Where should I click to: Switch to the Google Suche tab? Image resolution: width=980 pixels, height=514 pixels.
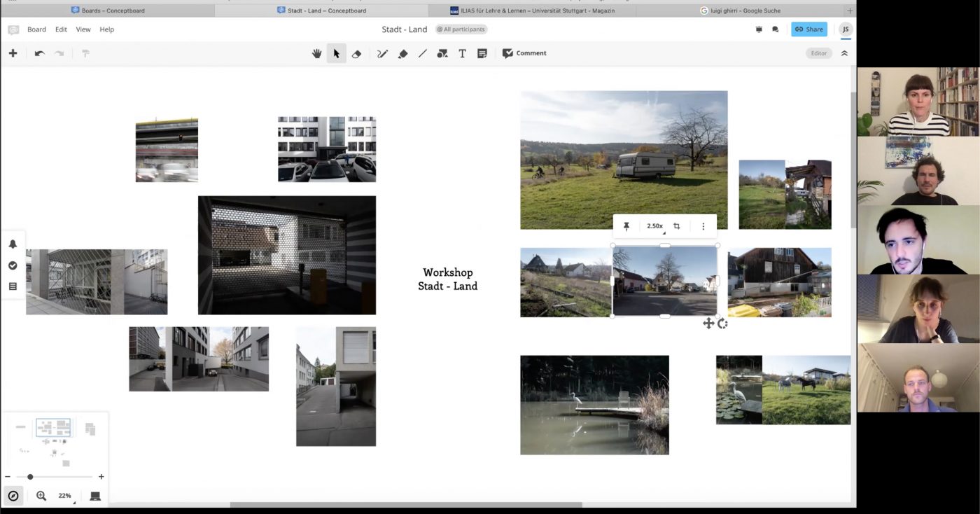[x=741, y=11]
